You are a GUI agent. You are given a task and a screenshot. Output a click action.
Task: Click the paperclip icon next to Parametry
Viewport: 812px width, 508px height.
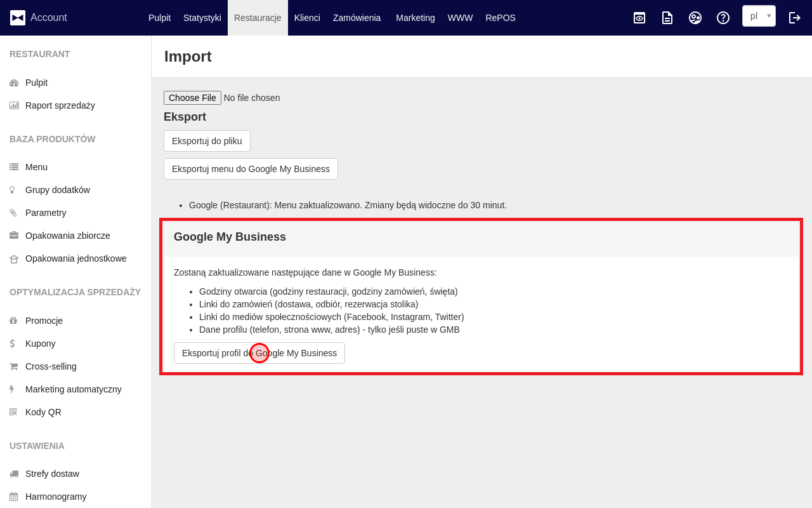[13, 212]
